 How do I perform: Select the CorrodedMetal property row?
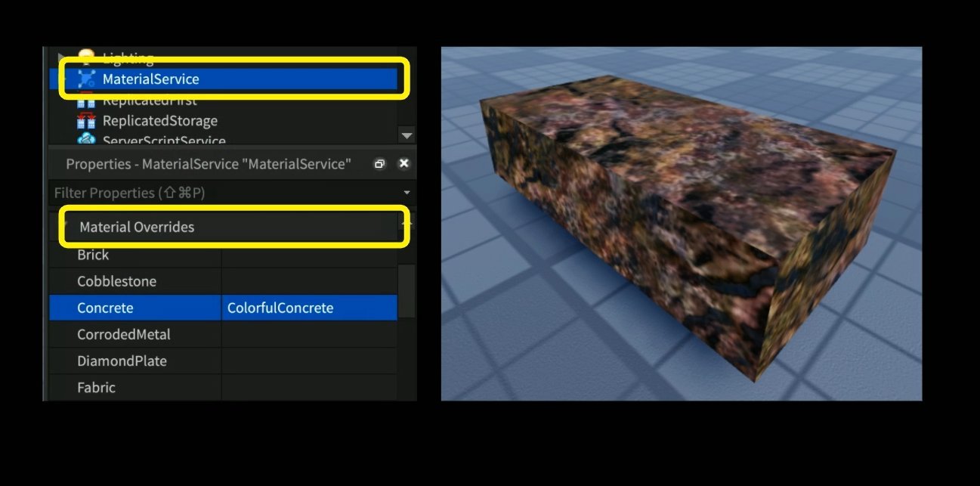click(223, 334)
